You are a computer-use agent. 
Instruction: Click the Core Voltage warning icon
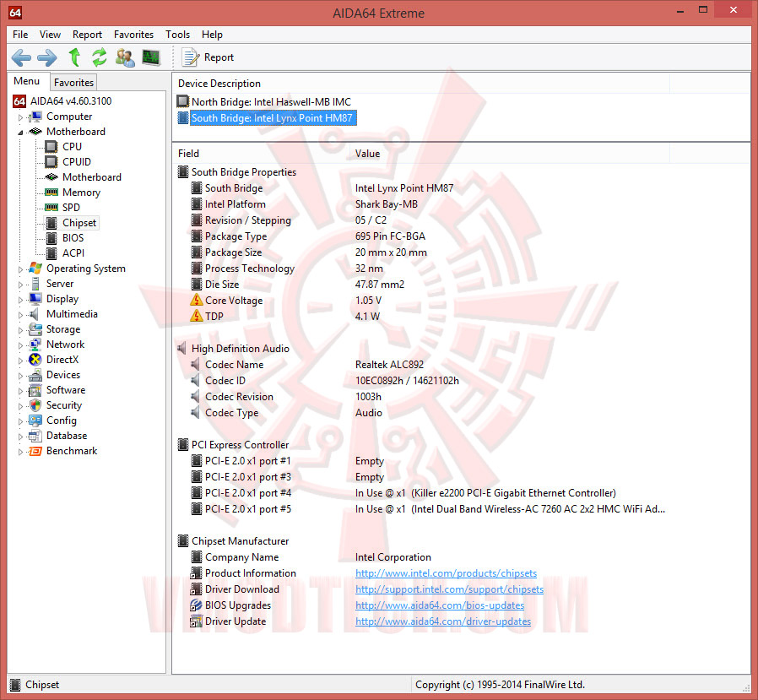coord(197,301)
